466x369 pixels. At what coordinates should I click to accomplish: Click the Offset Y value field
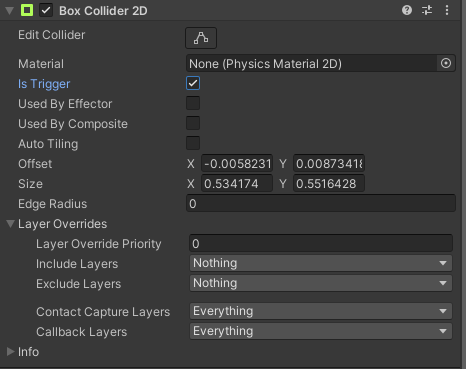[329, 164]
